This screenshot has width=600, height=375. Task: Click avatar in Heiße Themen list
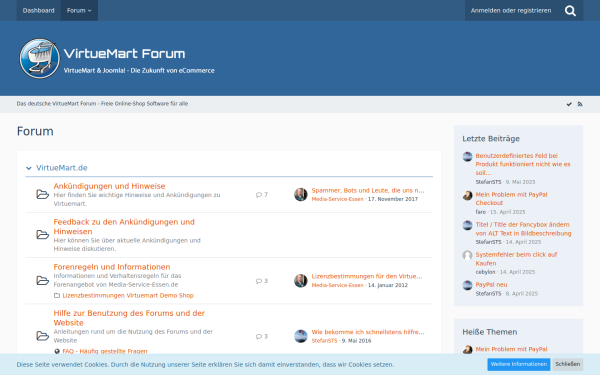pos(467,349)
